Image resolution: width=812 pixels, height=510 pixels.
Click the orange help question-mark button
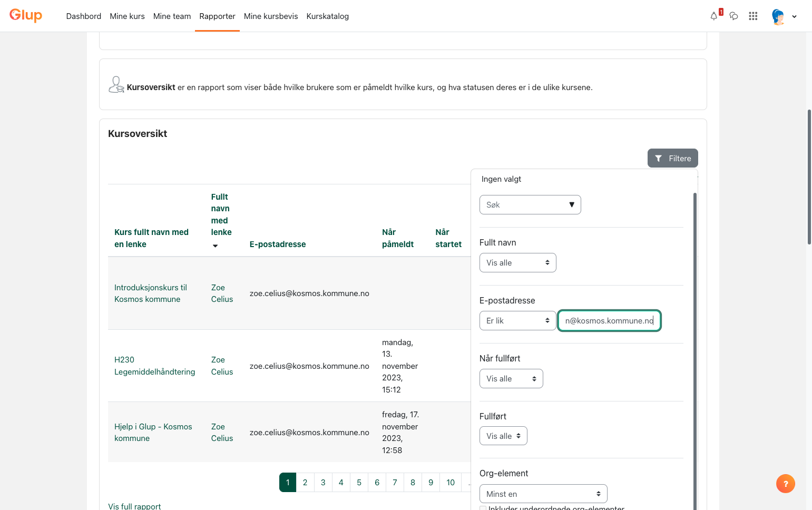coord(786,484)
